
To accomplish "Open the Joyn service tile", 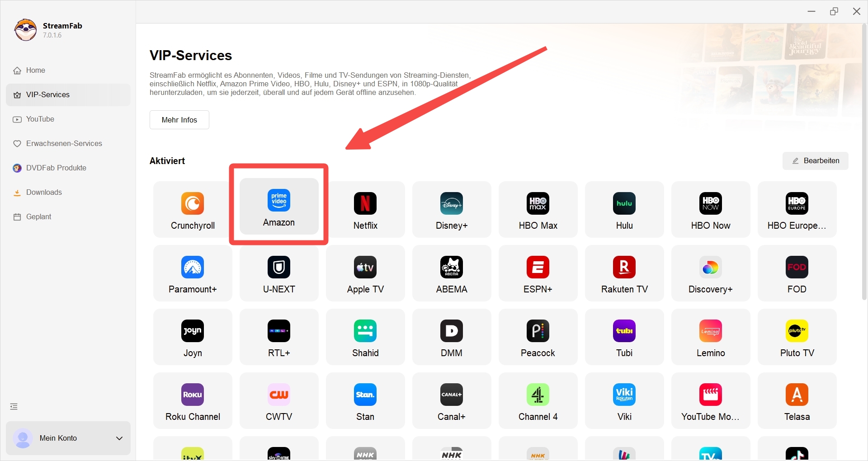I will (x=193, y=337).
